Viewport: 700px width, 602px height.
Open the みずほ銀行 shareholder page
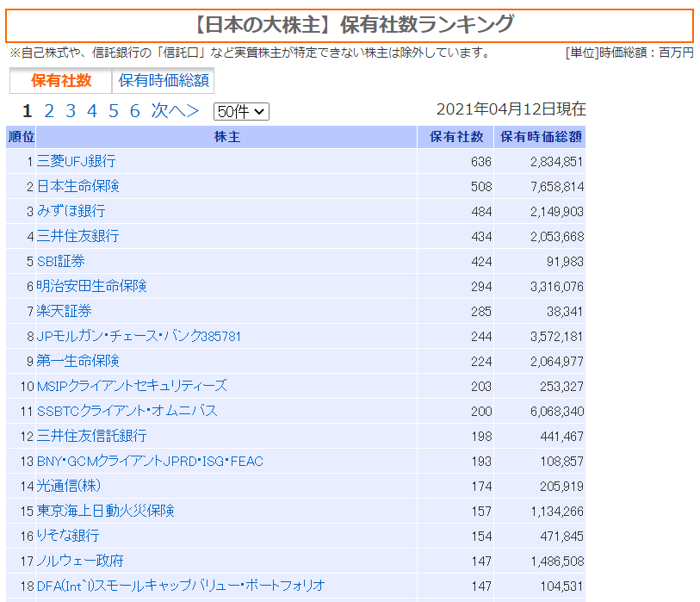[71, 211]
